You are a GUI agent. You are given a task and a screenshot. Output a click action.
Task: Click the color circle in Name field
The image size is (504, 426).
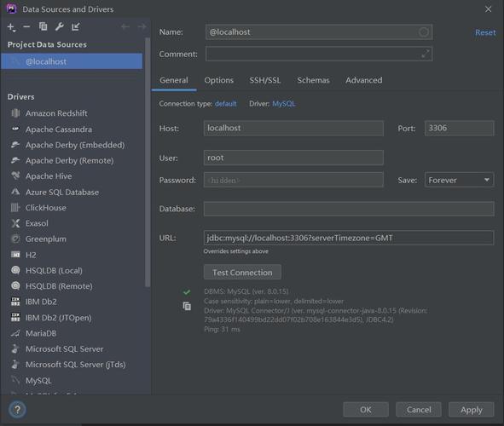pos(424,32)
